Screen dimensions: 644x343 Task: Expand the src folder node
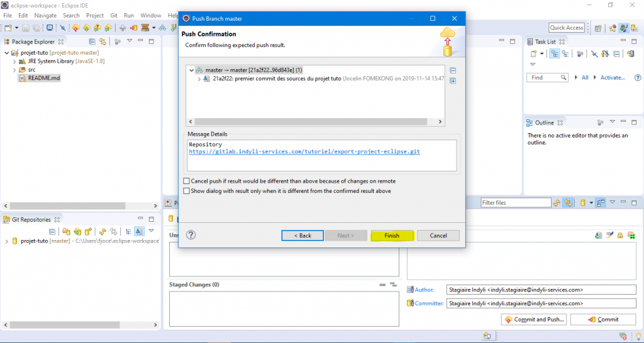[x=14, y=70]
